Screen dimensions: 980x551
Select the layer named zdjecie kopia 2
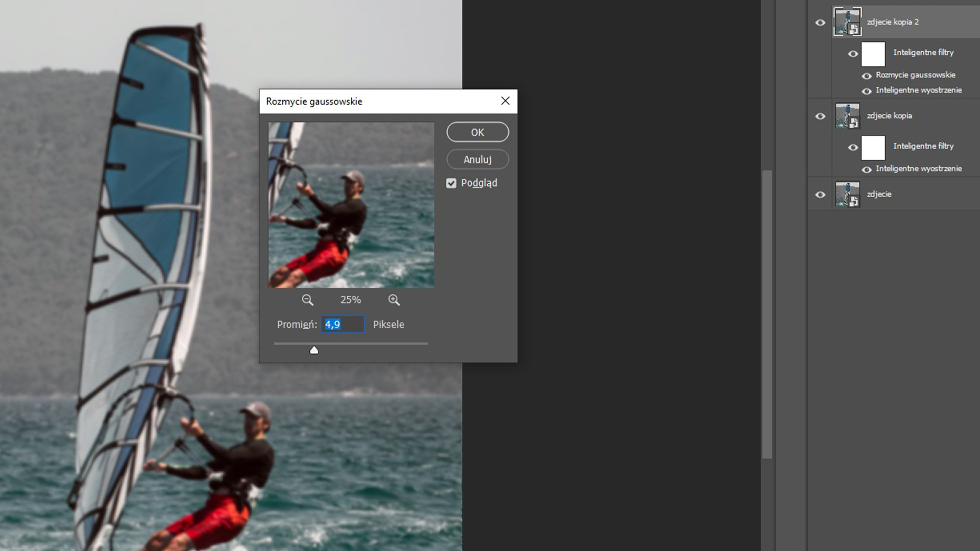pos(893,22)
